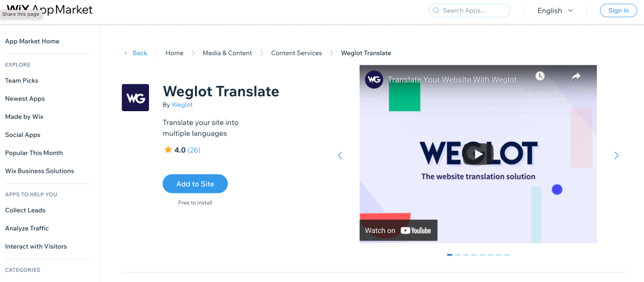Image resolution: width=644 pixels, height=282 pixels.
Task: Select the first gallery indicator dot
Action: 450,255
